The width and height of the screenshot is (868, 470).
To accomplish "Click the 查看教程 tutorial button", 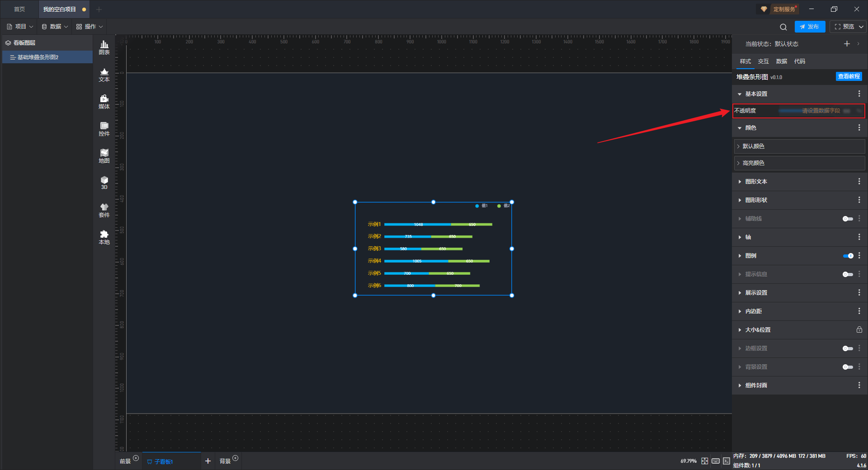I will tap(849, 76).
